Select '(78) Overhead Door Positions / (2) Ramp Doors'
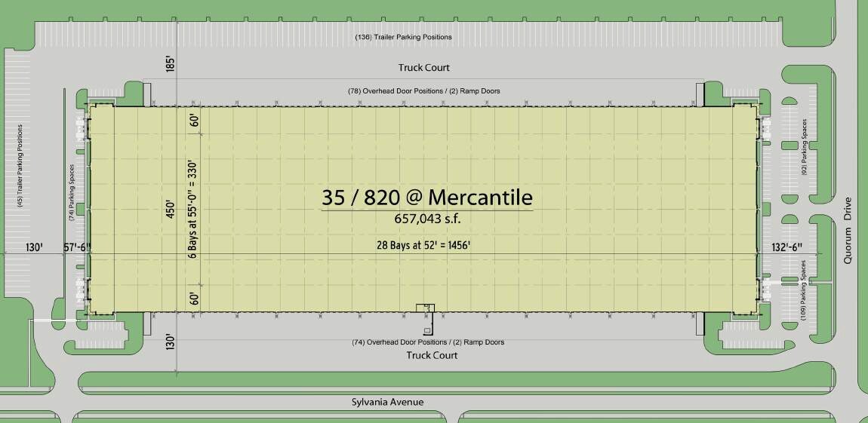Screen dimensions: 868x423 (x=424, y=90)
